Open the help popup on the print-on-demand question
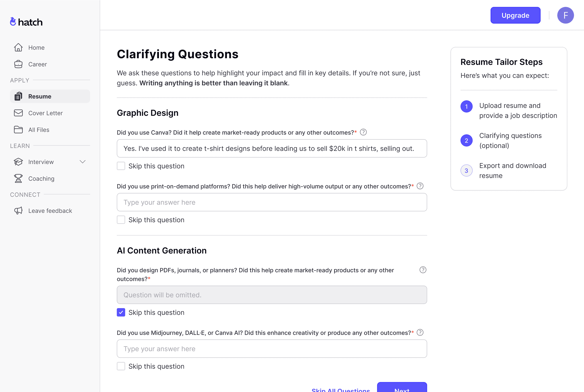Screen dimensions: 584x392 (x=420, y=186)
